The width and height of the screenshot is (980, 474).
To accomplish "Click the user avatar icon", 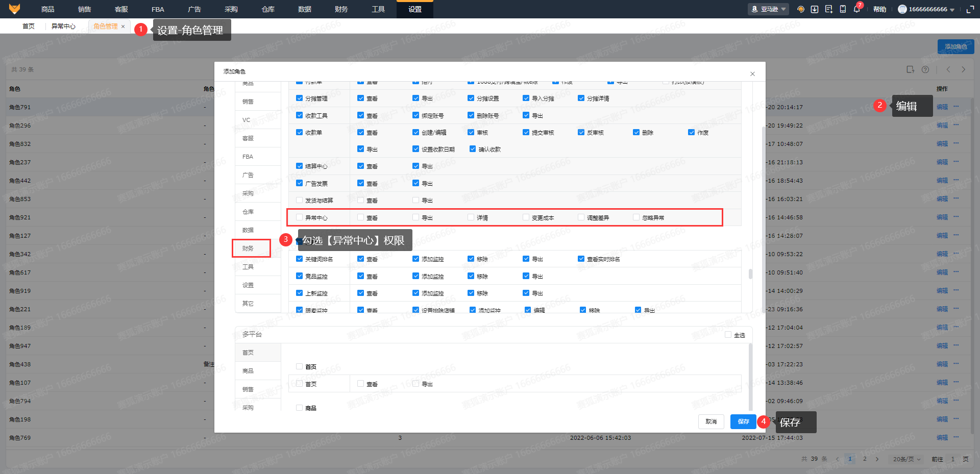I will click(902, 9).
